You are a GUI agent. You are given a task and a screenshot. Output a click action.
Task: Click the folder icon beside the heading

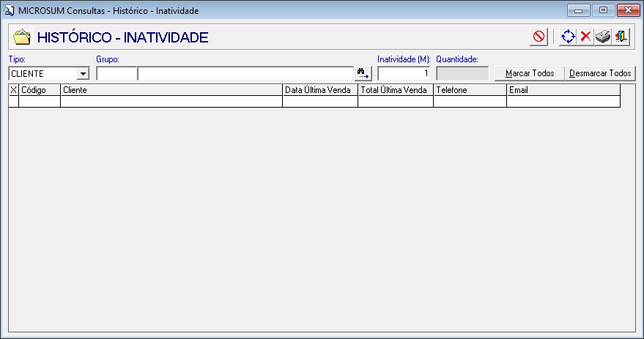22,37
